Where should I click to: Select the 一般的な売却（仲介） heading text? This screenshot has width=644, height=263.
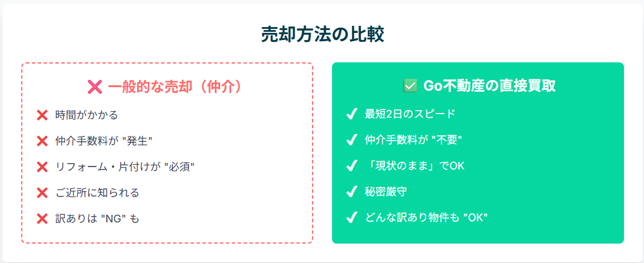pyautogui.click(x=175, y=87)
